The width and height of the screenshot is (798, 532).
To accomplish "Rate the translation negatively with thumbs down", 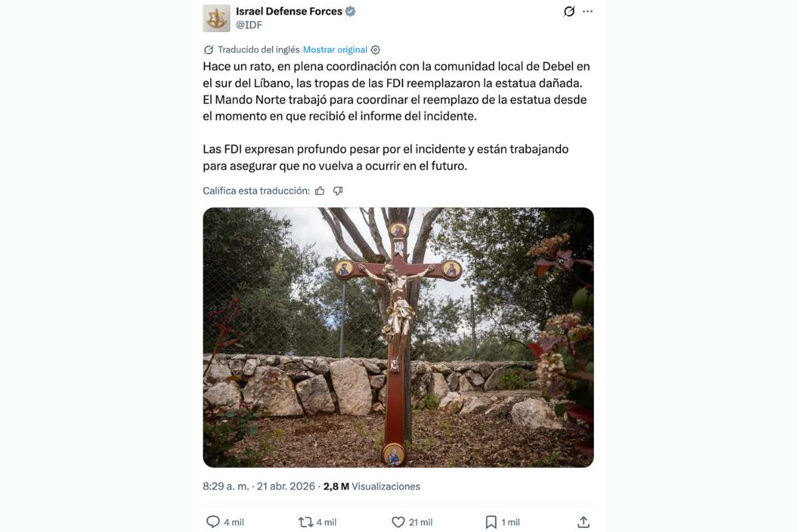I will tap(338, 190).
